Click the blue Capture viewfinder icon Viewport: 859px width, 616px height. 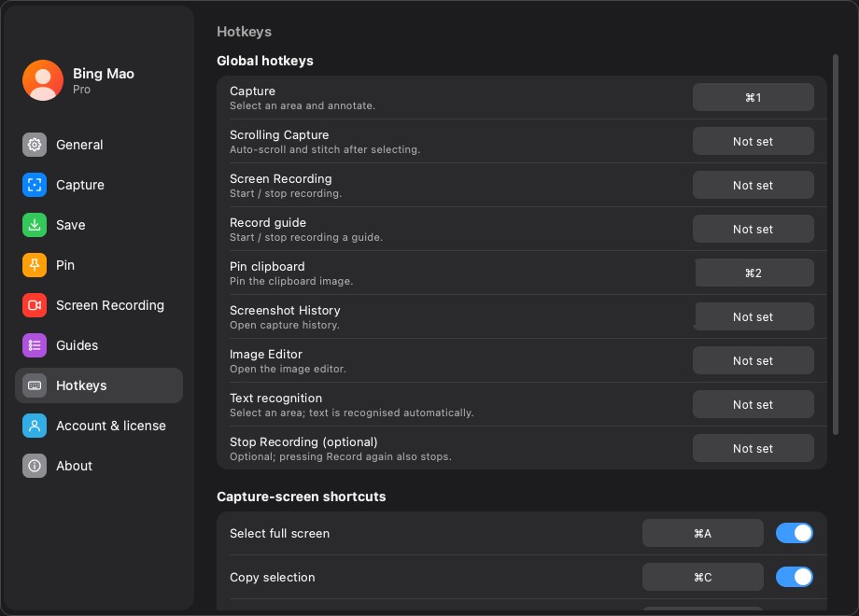(x=35, y=185)
